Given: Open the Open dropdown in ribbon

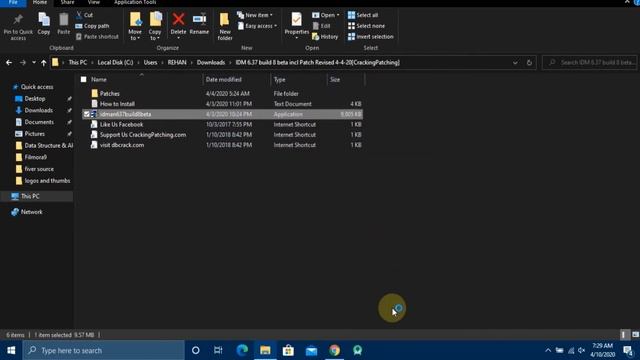Looking at the screenshot, I should tap(326, 15).
